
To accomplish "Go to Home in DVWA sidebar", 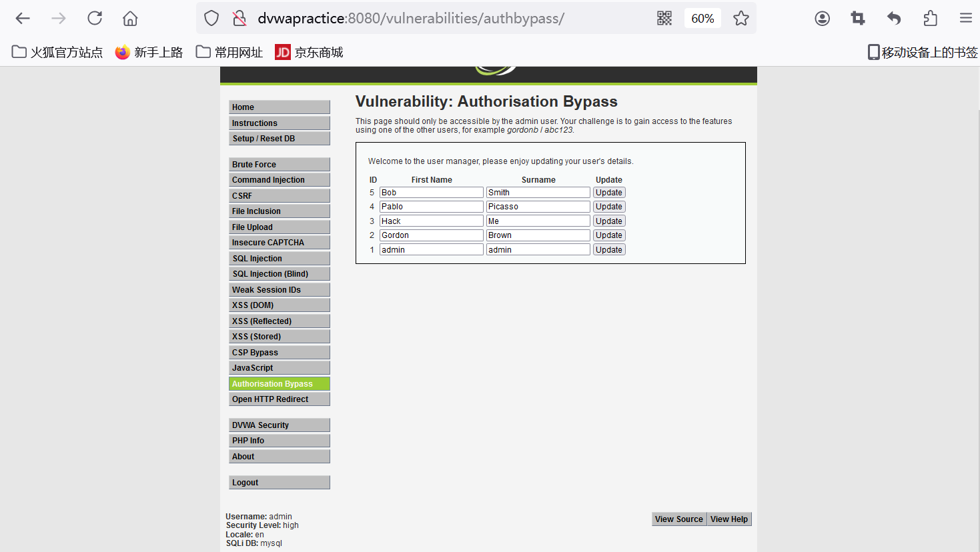I will [x=280, y=107].
